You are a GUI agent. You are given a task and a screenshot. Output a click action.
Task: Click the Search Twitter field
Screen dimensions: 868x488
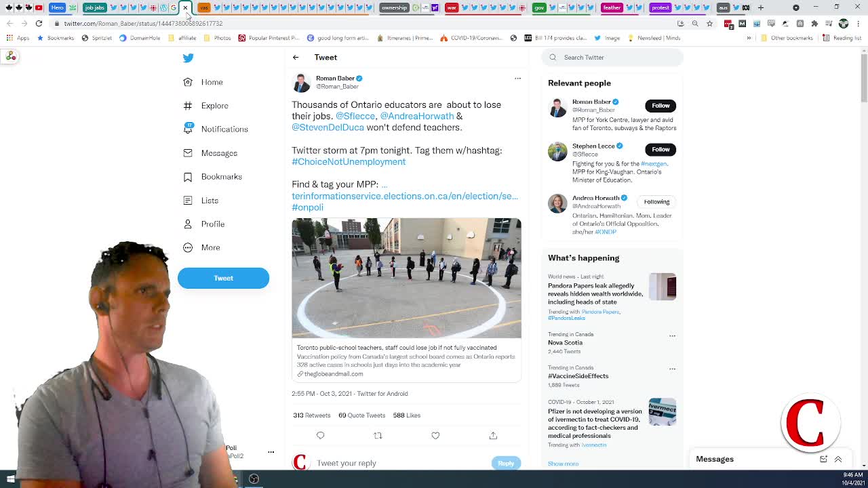[x=612, y=58]
